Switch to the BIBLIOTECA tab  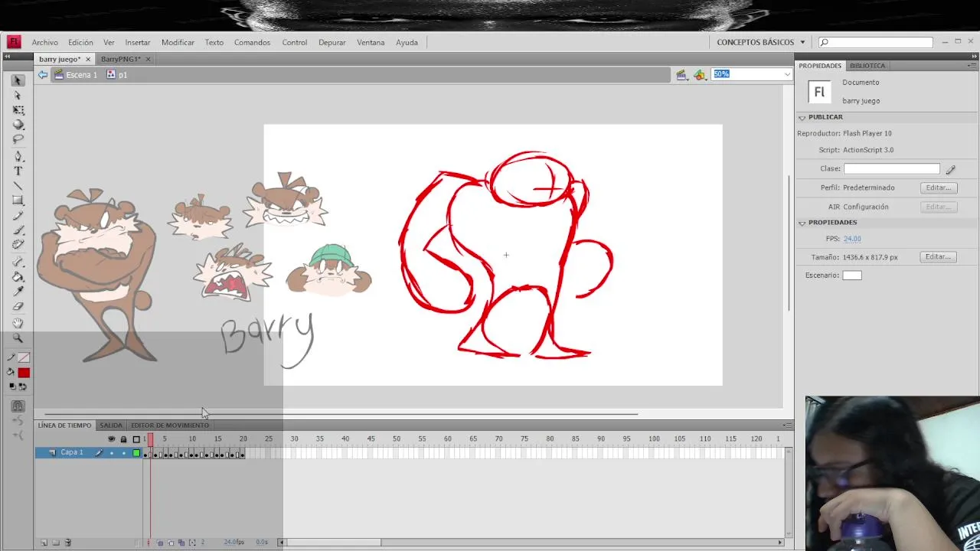pyautogui.click(x=867, y=66)
